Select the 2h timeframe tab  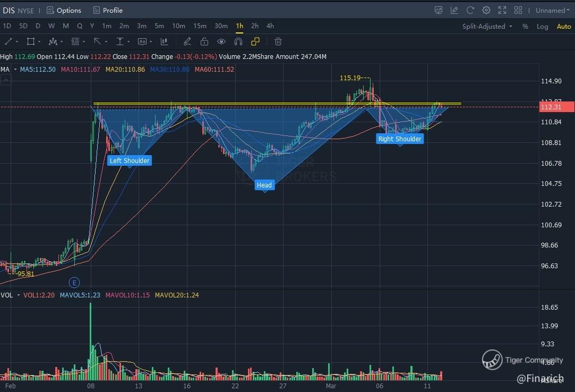(255, 26)
